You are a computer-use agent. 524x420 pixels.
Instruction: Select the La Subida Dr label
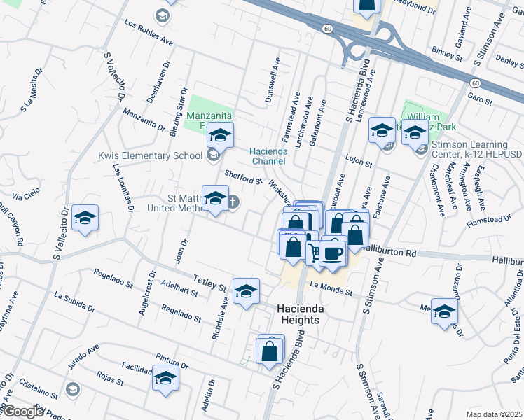pyautogui.click(x=75, y=302)
